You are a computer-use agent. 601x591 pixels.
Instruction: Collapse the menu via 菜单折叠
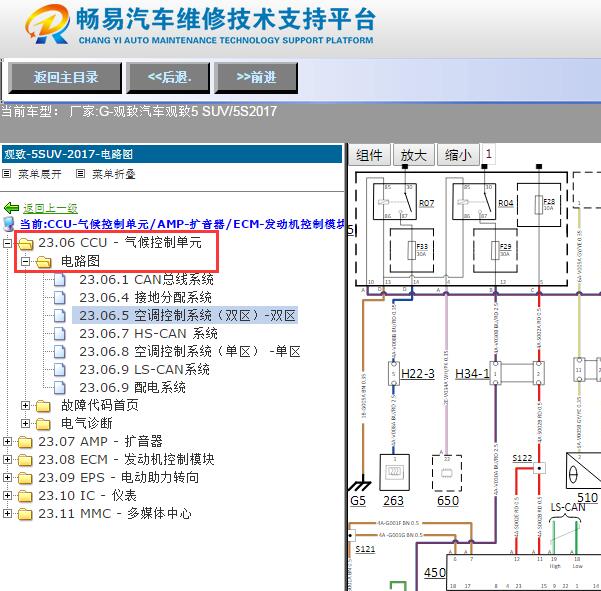click(x=113, y=174)
